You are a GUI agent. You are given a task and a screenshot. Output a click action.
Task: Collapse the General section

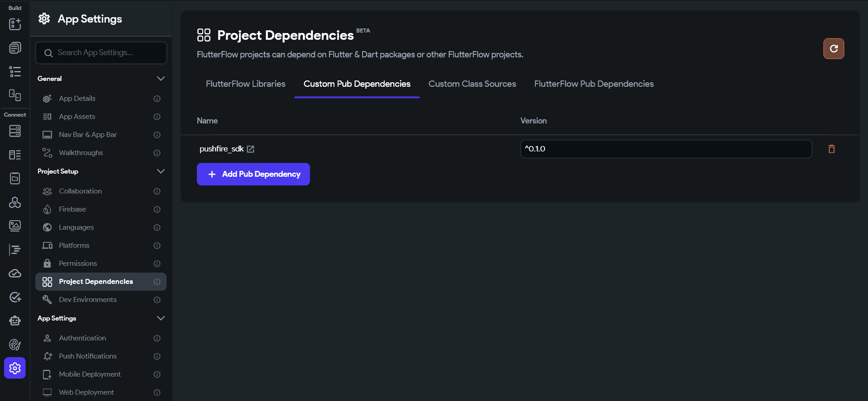tap(160, 79)
